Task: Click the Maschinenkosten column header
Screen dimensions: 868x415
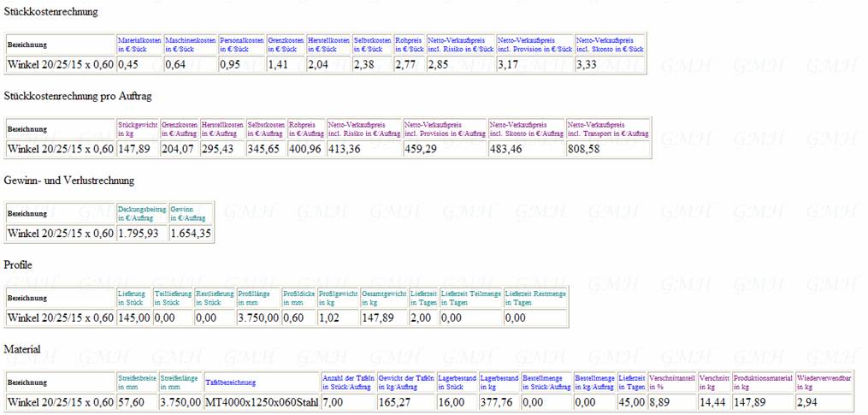Action: point(191,44)
